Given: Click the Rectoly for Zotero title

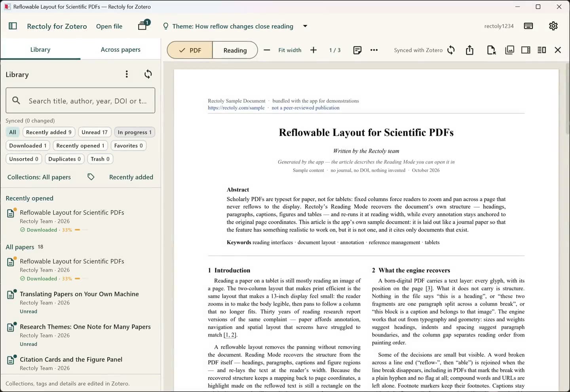Looking at the screenshot, I should click(x=57, y=26).
